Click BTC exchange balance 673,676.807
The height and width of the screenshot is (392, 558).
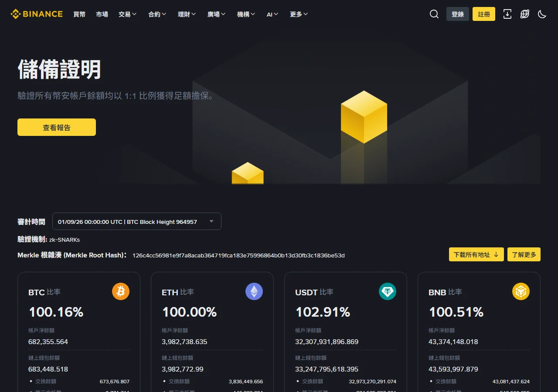(x=115, y=382)
